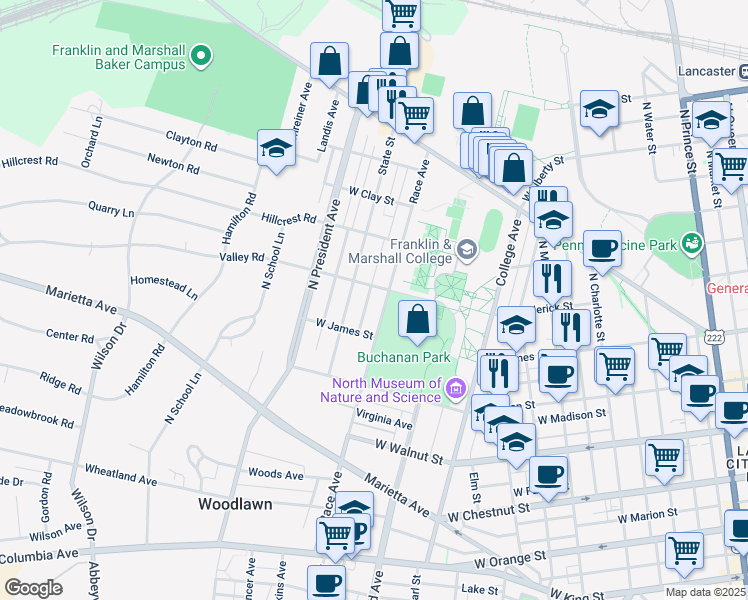Click the Virginia Ave label
748x600 pixels.
click(x=384, y=419)
